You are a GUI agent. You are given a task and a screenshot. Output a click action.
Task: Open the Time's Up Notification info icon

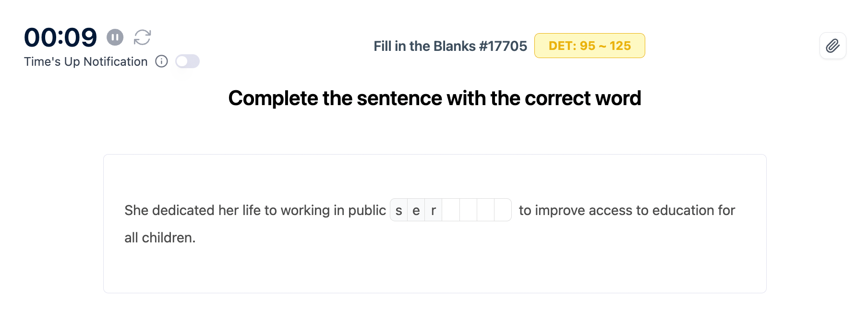pyautogui.click(x=161, y=61)
